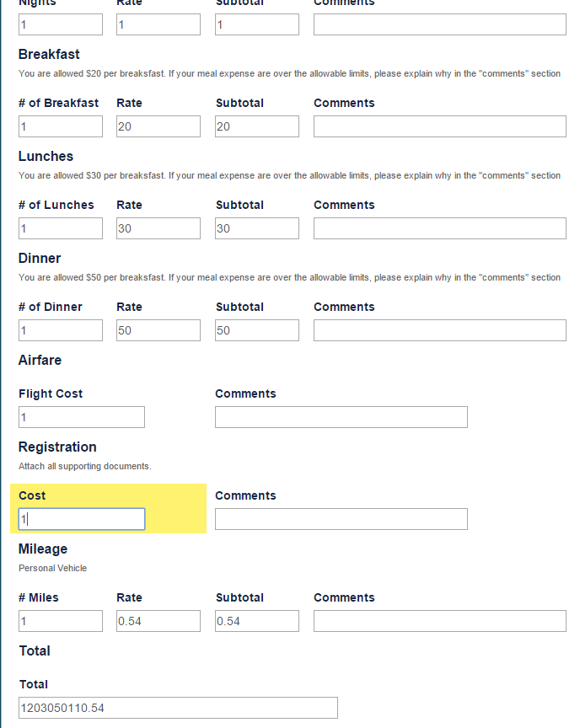Click the # of Lunches input field
This screenshot has width=580, height=728.
tap(61, 228)
